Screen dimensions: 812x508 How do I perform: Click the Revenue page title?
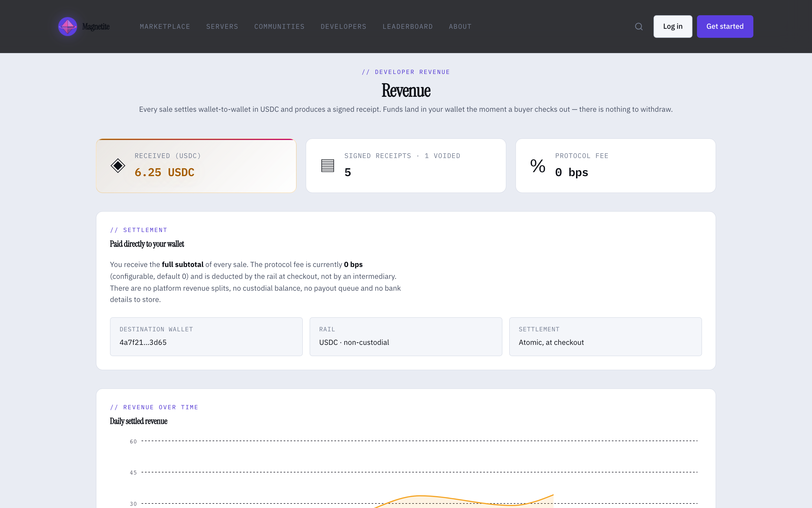coord(406,90)
